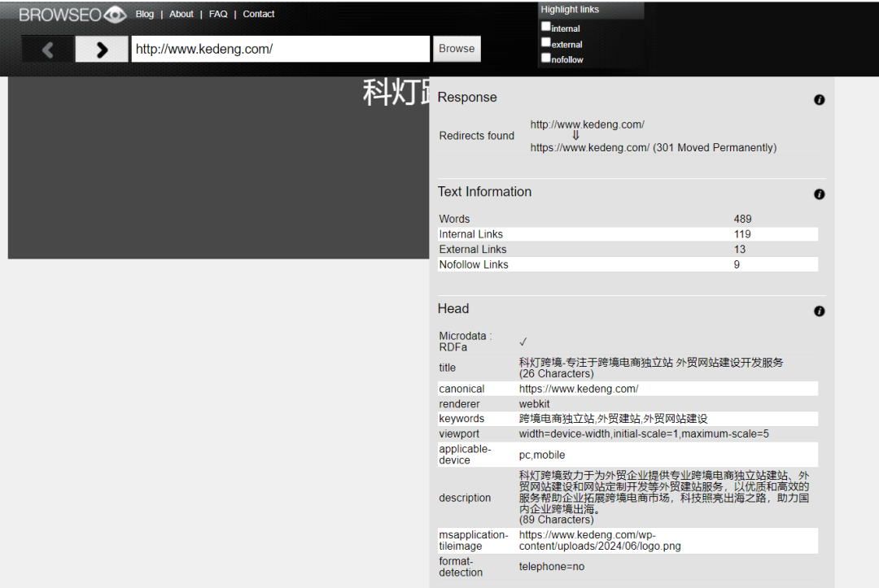Image resolution: width=879 pixels, height=588 pixels.
Task: Click the Internal Links count row
Action: tap(627, 234)
